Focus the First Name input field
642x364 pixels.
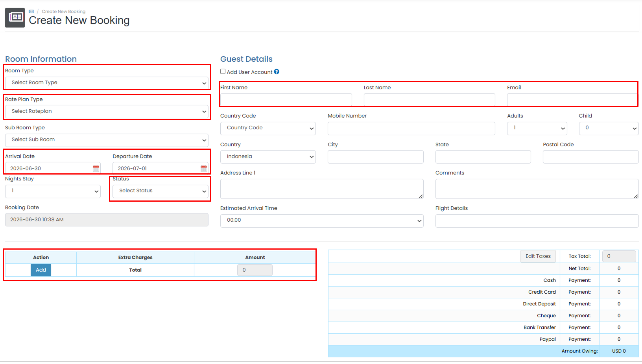point(286,100)
